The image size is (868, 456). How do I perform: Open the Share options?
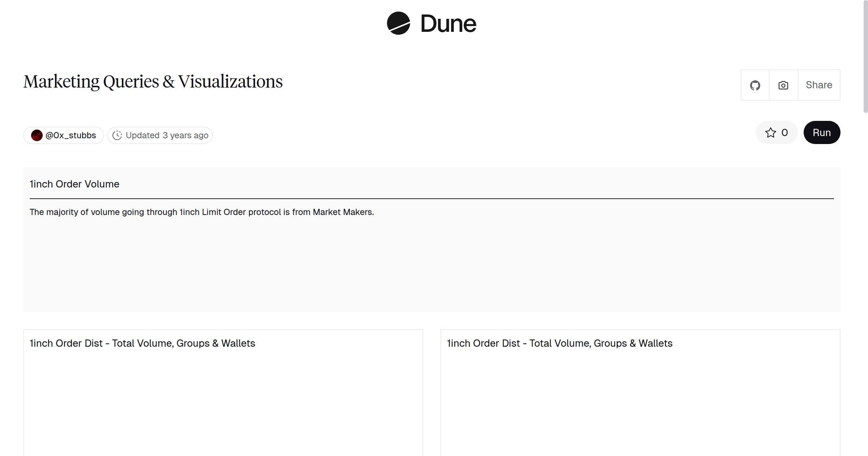819,85
